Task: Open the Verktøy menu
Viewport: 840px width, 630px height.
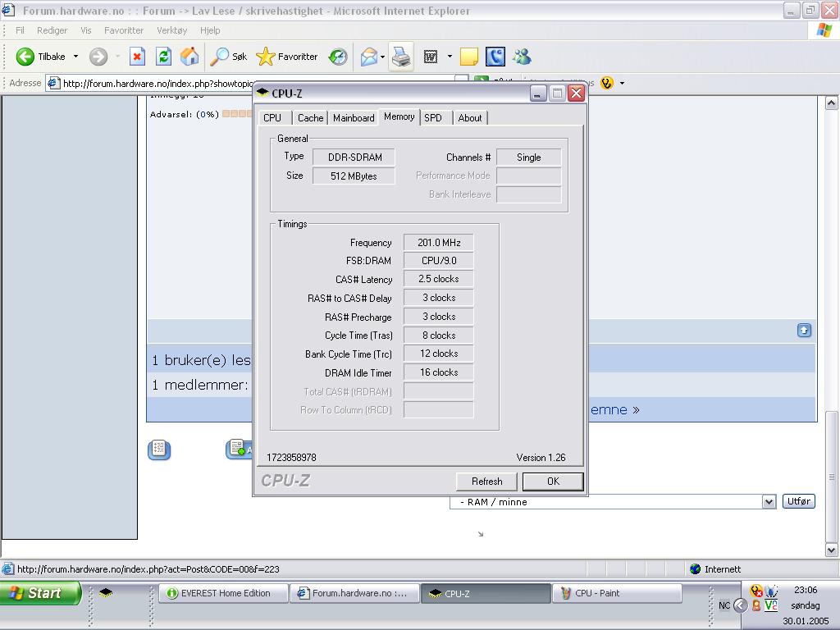Action: tap(172, 30)
